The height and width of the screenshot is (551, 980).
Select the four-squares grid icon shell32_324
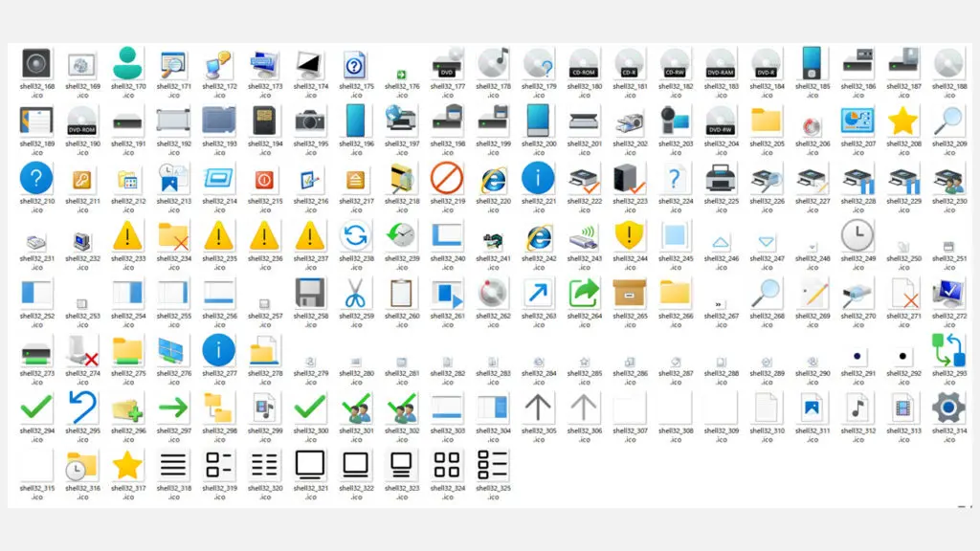coord(447,465)
